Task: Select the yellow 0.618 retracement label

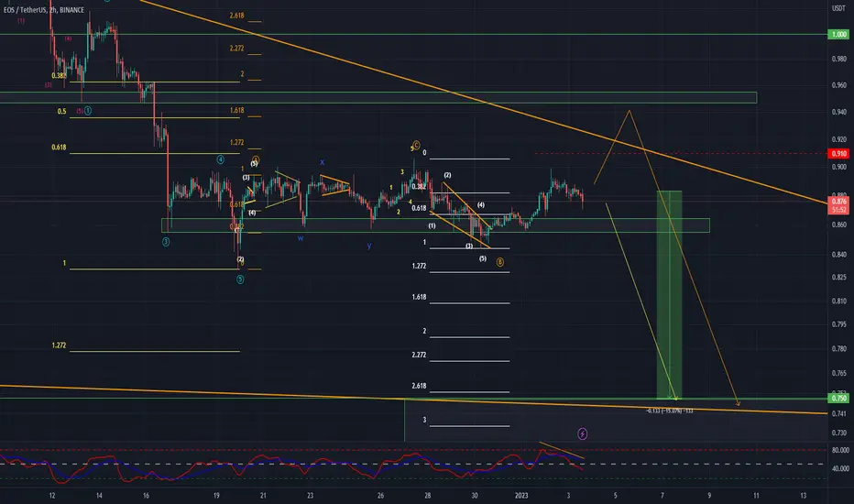Action: (59, 148)
